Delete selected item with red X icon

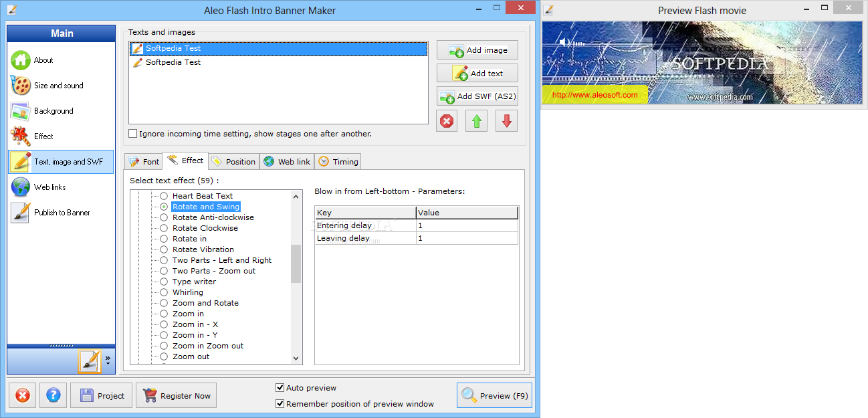pos(447,121)
